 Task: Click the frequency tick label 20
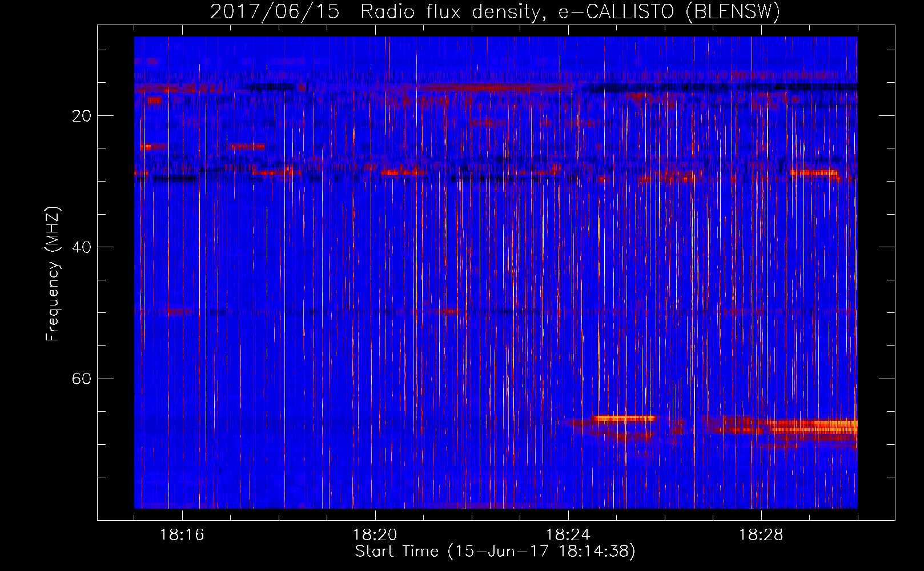click(x=82, y=116)
